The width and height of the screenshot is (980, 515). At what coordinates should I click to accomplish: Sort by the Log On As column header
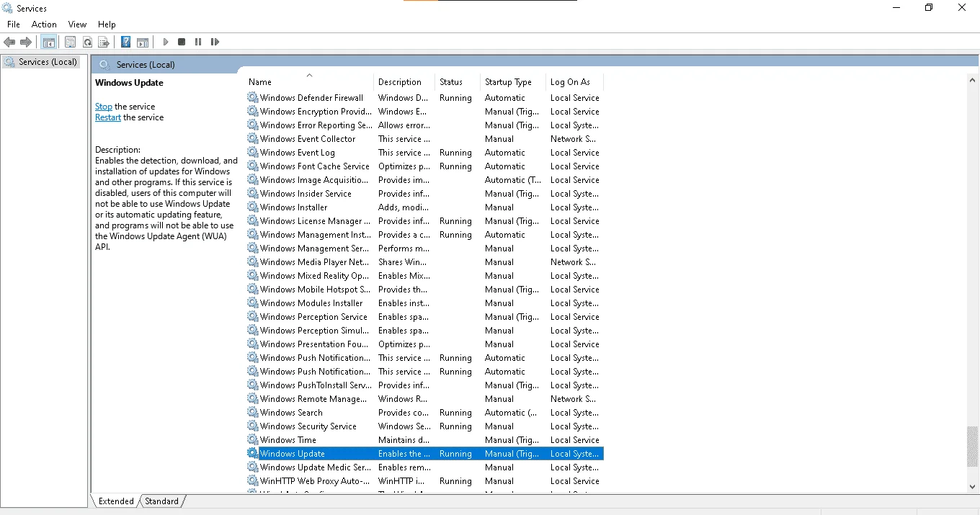tap(574, 82)
